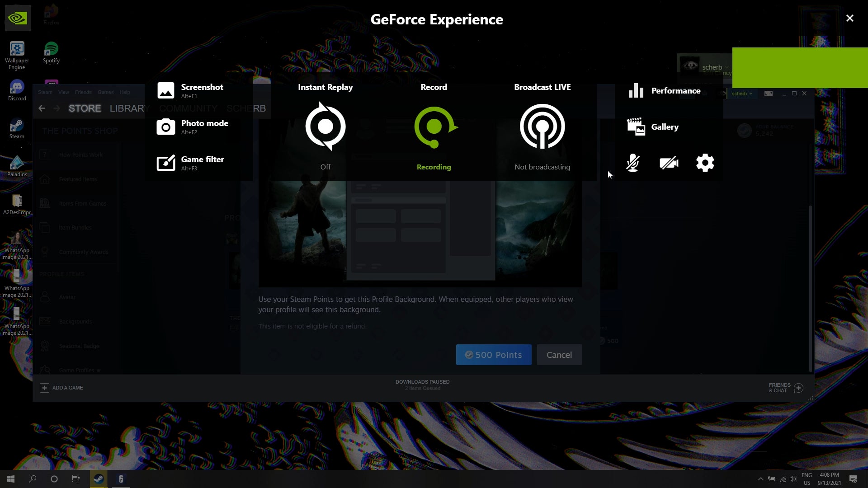
Task: Open Windows Search on taskbar
Action: coord(33,479)
